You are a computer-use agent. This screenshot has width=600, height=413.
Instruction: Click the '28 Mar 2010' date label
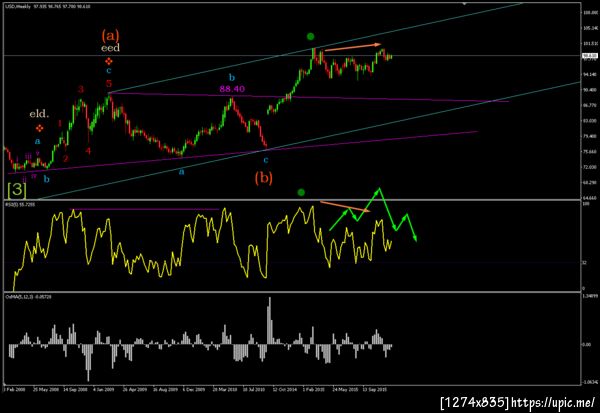pyautogui.click(x=225, y=389)
